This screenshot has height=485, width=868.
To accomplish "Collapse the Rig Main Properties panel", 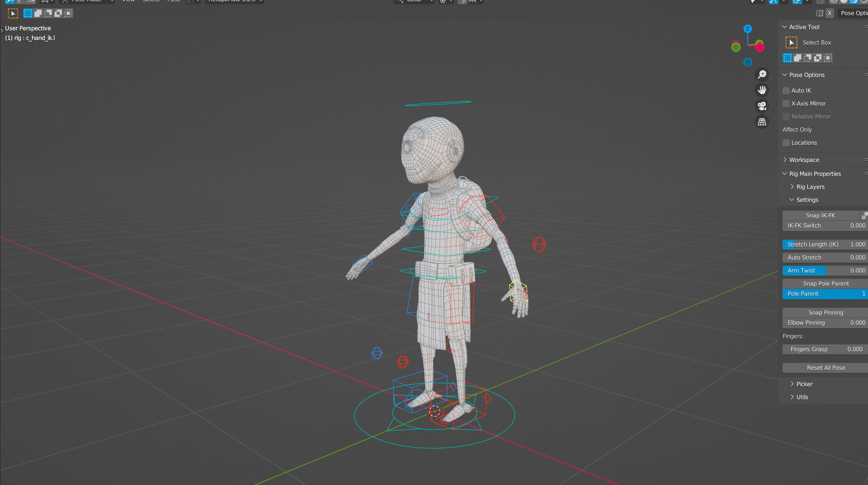I will (x=784, y=174).
